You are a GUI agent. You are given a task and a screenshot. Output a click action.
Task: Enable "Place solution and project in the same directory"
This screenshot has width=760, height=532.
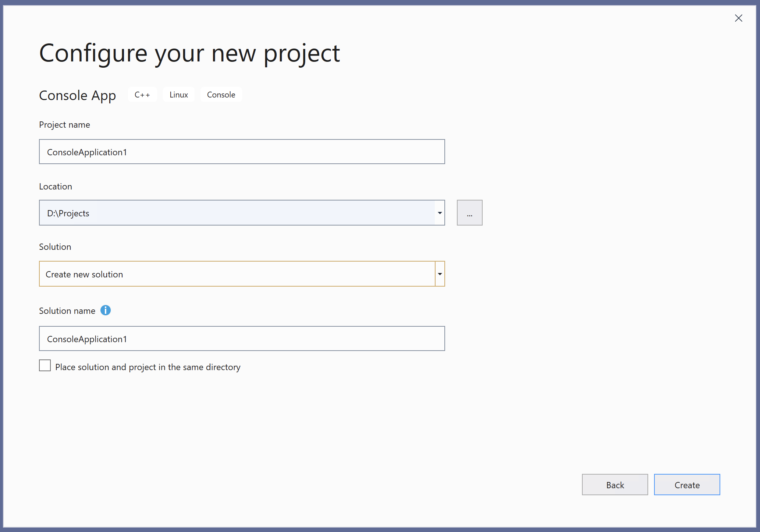[45, 365]
